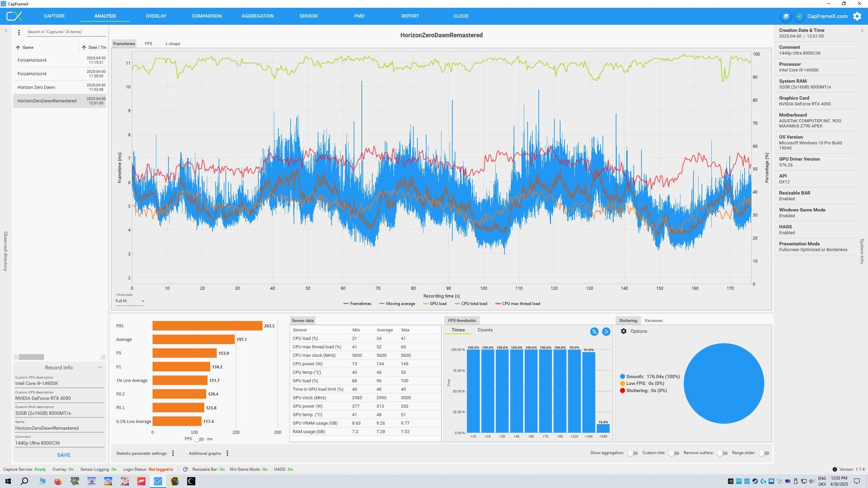The width and height of the screenshot is (868, 488).
Task: Switch FPS thresholds to percent view
Action: click(594, 331)
